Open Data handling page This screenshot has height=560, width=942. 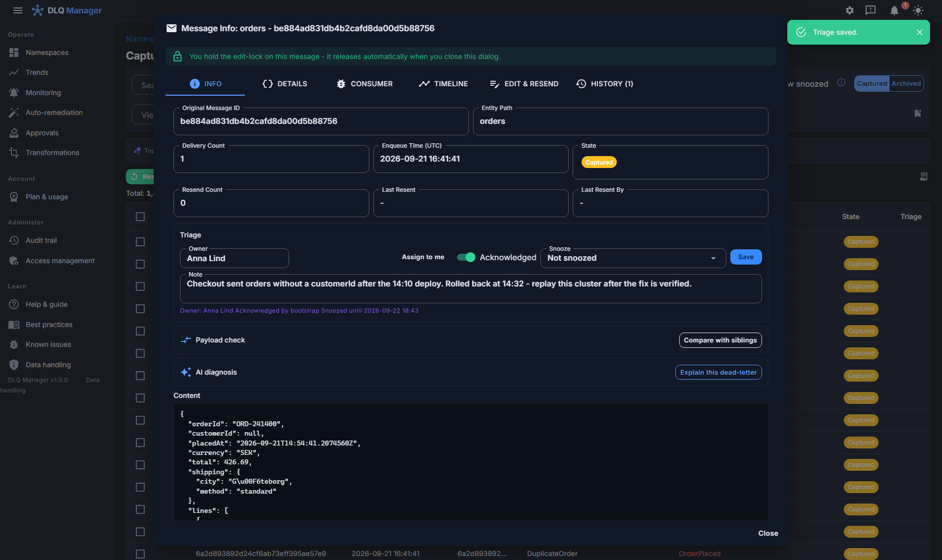click(x=48, y=365)
